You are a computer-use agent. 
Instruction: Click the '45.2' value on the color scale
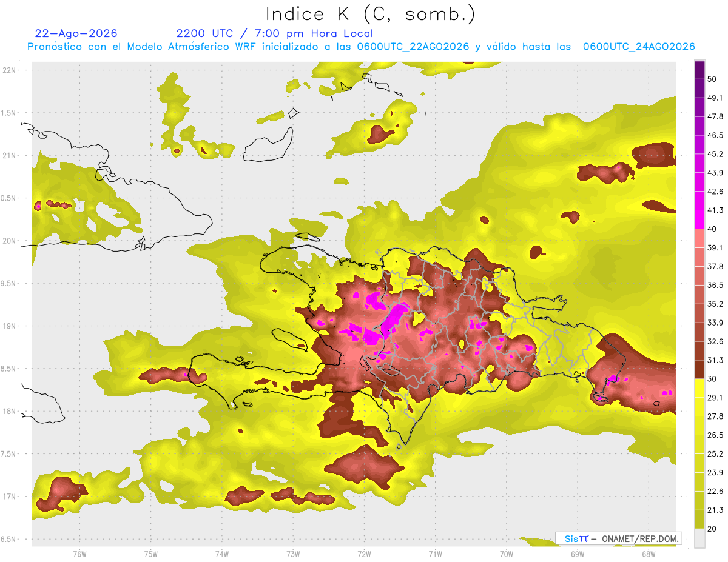point(715,154)
